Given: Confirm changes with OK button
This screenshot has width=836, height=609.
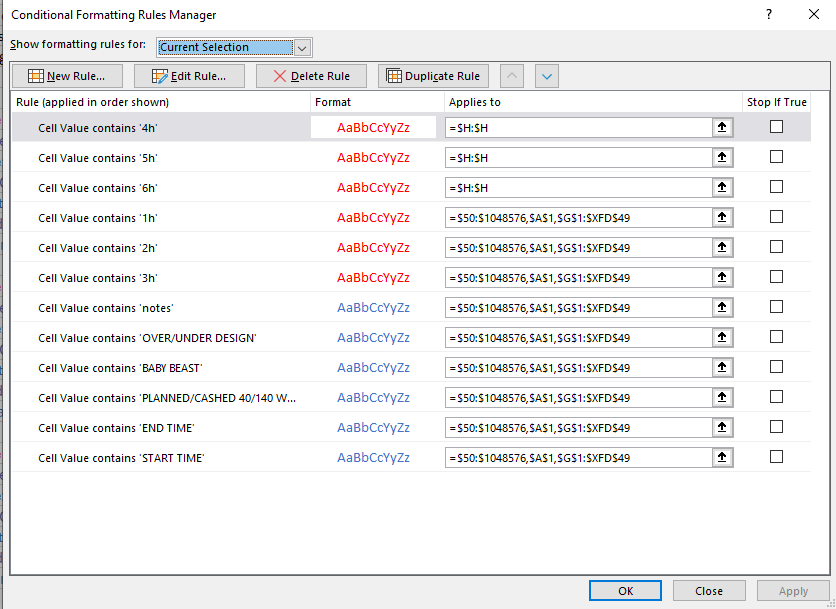Looking at the screenshot, I should pos(625,591).
